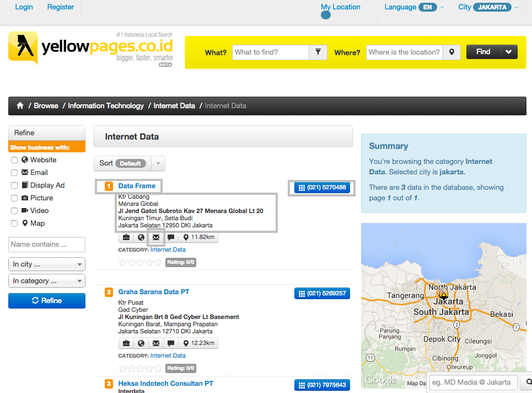
Task: Open the Data Frame listing
Action: (x=137, y=186)
